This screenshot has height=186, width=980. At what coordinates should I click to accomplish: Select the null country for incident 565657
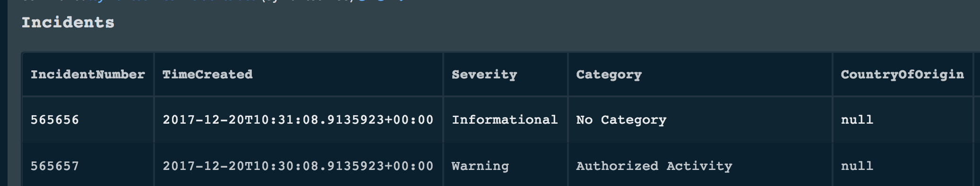coord(857,166)
